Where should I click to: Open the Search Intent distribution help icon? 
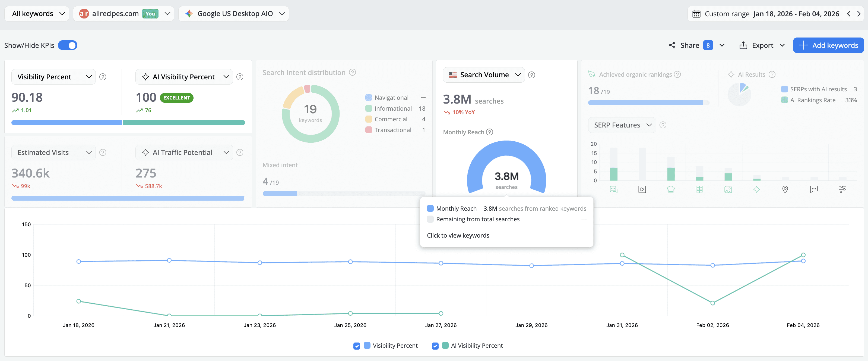click(353, 72)
